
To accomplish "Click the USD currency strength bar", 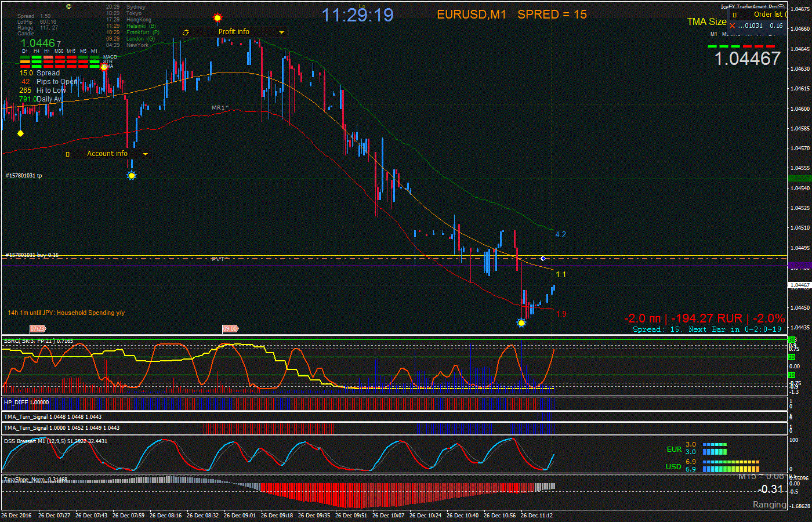I will pyautogui.click(x=731, y=466).
